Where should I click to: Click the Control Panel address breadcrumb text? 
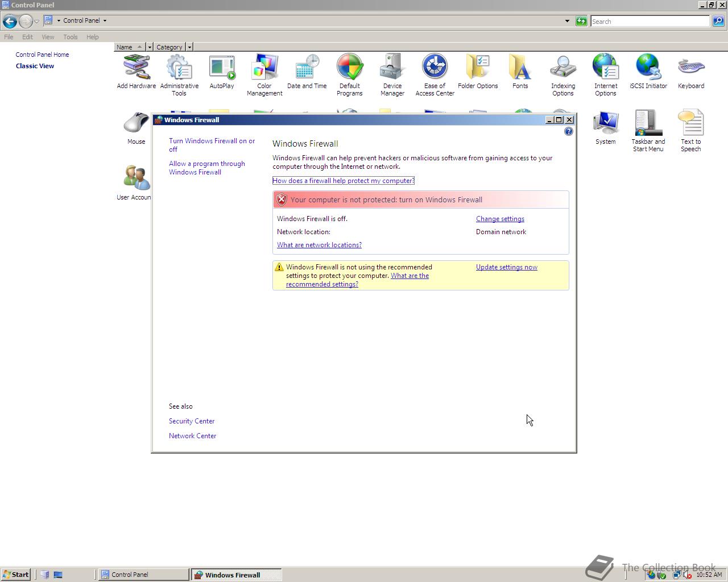[x=81, y=20]
